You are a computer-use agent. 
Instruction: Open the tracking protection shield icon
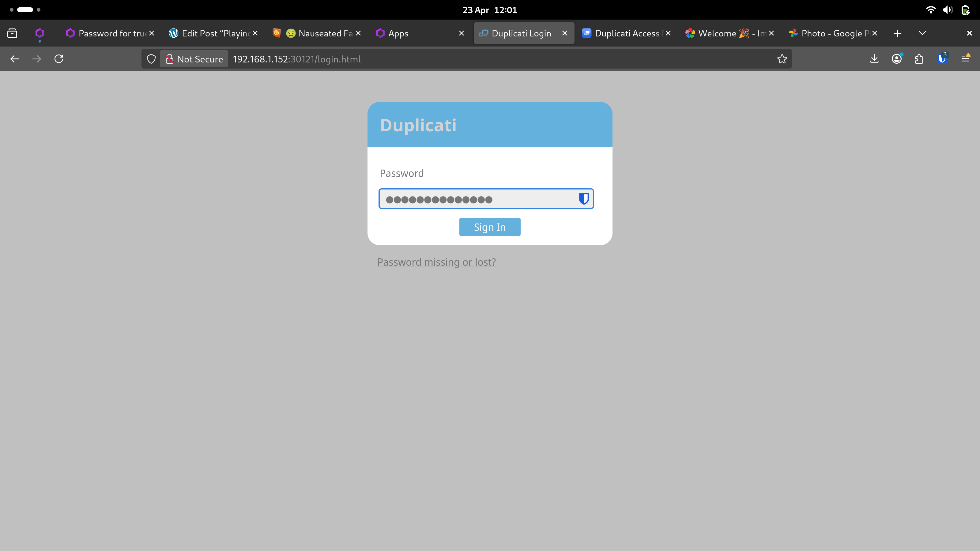[x=151, y=59]
